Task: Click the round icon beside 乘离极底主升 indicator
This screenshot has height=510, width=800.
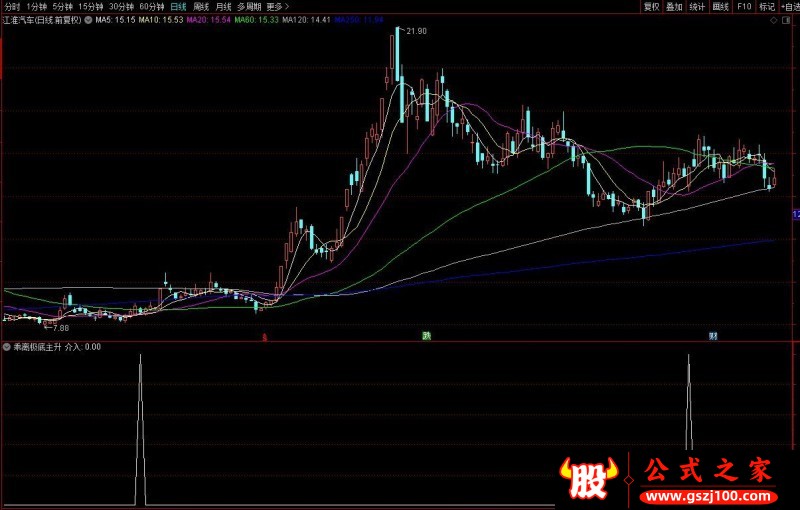Action: 7,347
